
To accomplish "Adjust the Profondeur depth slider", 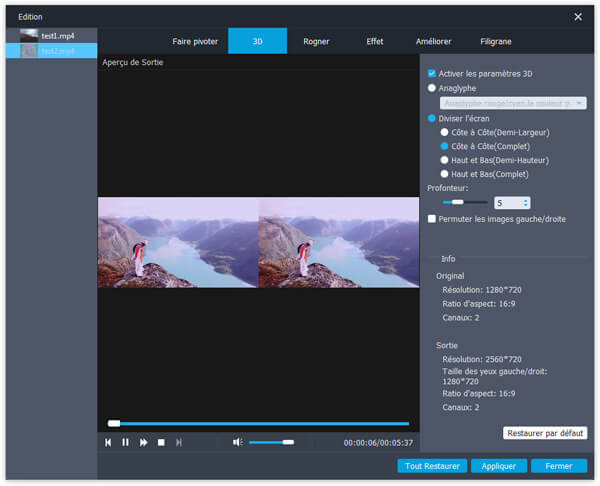I will point(457,203).
